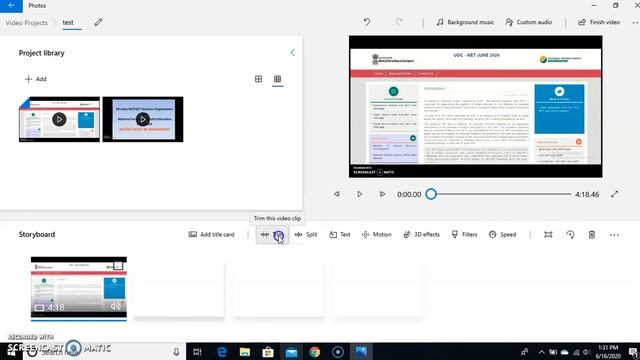Launch Microsoft Edge from taskbar
This screenshot has height=360, width=640.
click(x=222, y=352)
